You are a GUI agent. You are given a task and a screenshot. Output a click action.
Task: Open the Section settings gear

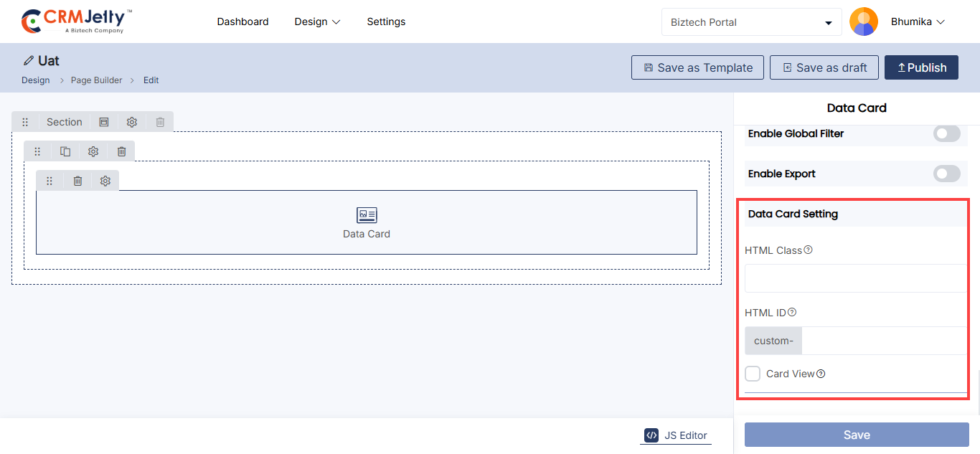point(132,122)
